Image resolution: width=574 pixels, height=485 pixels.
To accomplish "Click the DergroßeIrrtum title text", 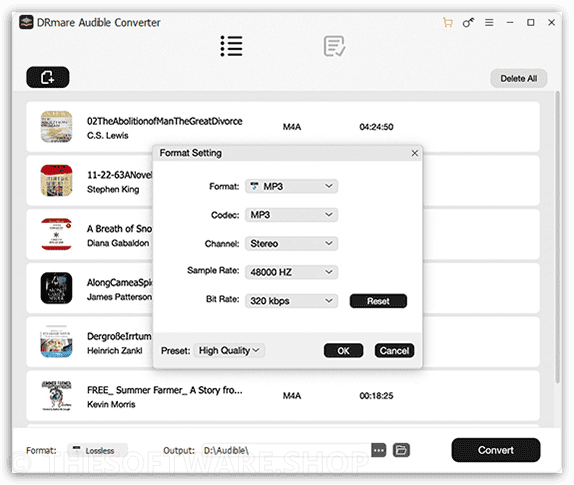I will tap(119, 336).
